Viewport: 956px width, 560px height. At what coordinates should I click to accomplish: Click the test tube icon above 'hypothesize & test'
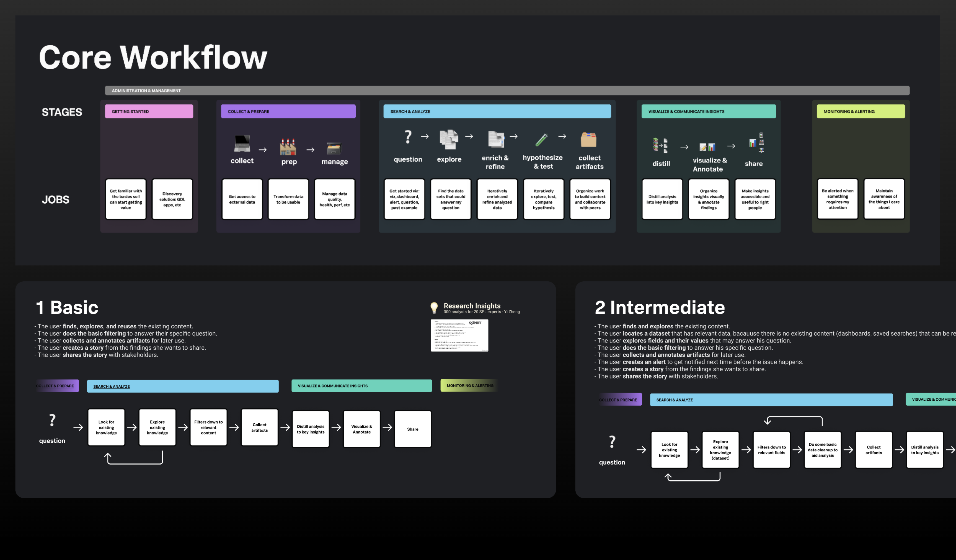tap(541, 139)
